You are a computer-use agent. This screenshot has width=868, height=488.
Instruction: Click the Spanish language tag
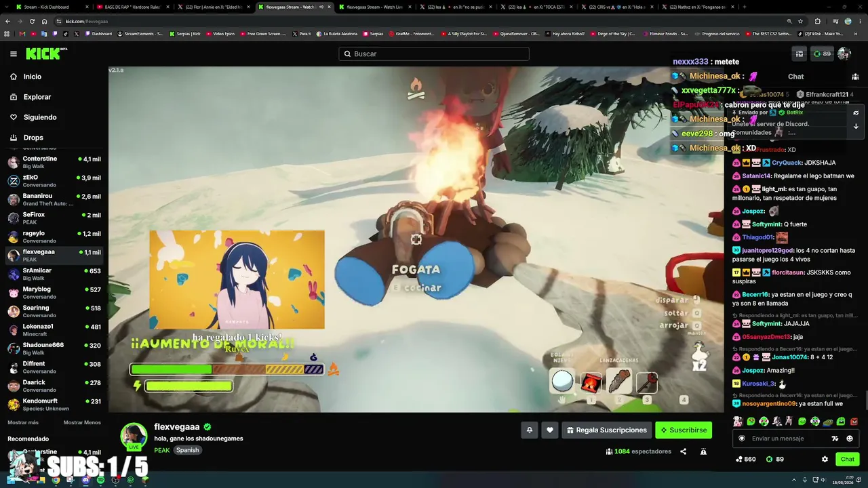click(x=188, y=450)
